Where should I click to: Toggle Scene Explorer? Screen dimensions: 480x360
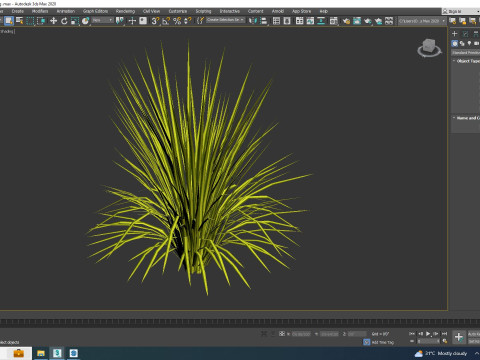(276, 21)
